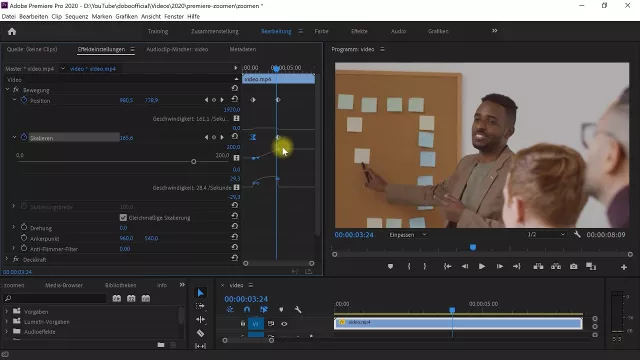
Task: Select the Razor tool
Action: coord(200,333)
